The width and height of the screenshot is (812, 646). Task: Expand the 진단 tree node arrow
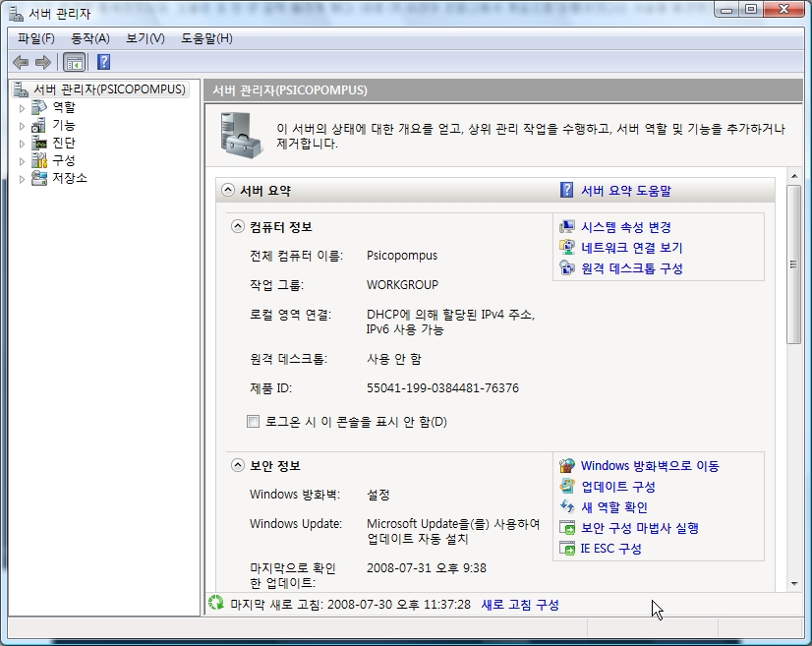point(22,144)
